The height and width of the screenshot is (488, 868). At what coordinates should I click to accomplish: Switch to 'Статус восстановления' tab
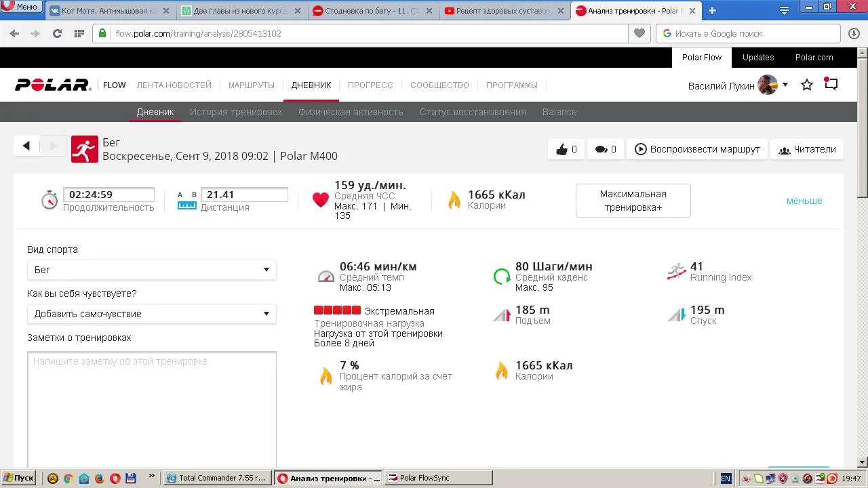pos(473,112)
